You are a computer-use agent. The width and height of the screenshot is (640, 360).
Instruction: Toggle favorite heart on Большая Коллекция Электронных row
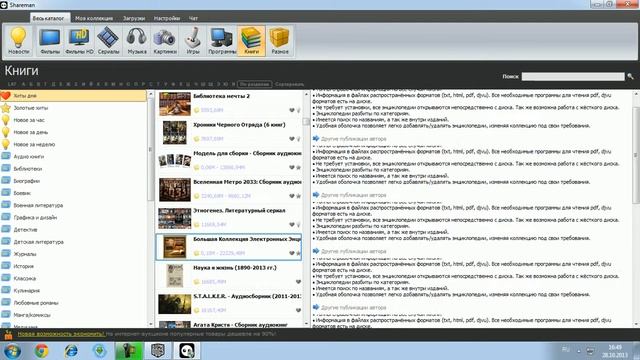(292, 253)
